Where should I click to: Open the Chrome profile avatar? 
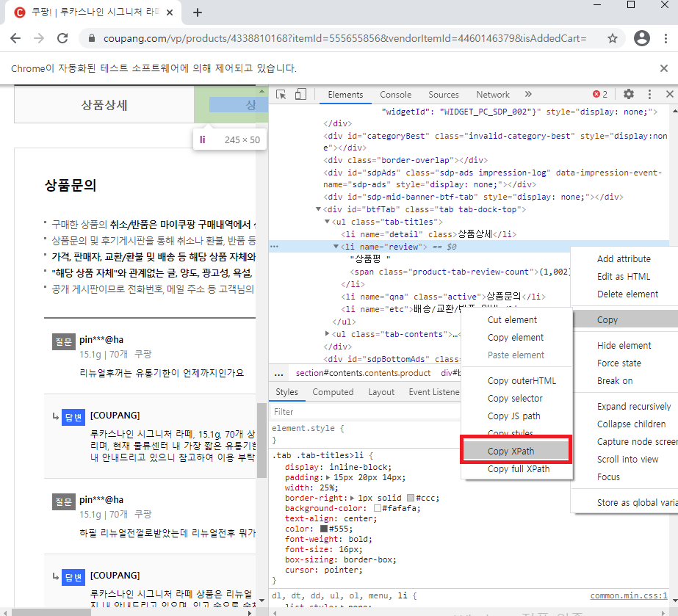pos(642,38)
